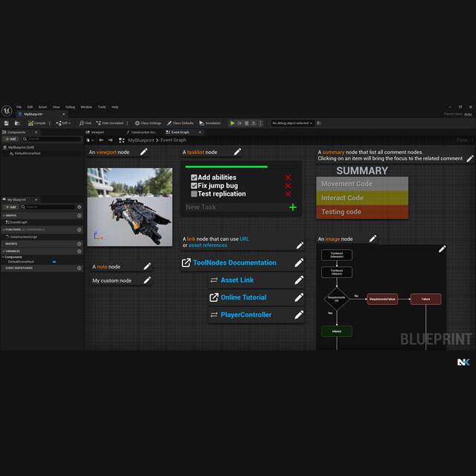Delete the 'Test replication' task with red X
The width and height of the screenshot is (476, 476).
click(x=288, y=193)
